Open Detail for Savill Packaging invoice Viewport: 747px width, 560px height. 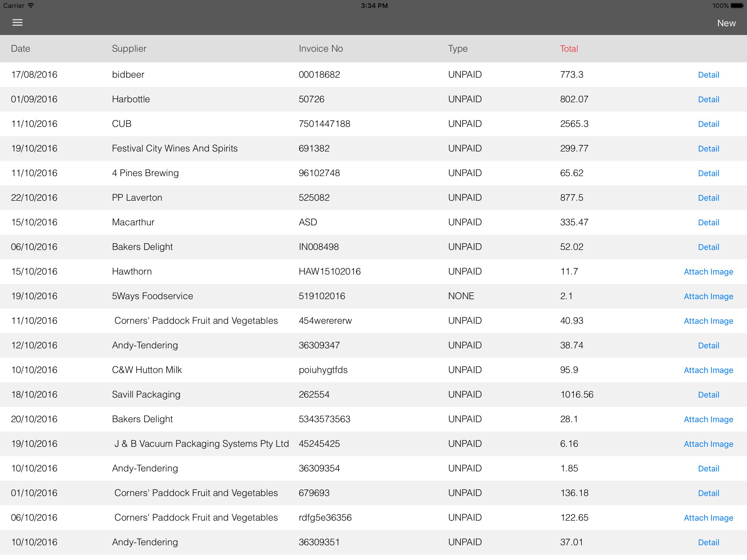click(x=708, y=395)
